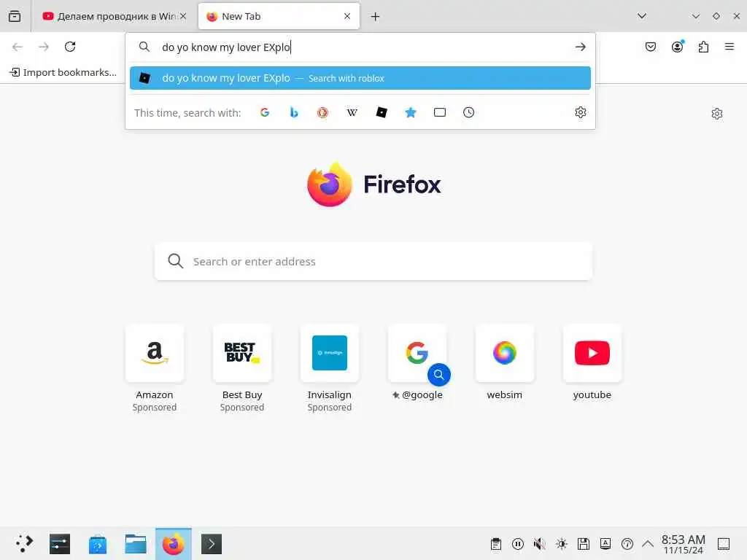Click the Firefox taskbar icon
This screenshot has height=560, width=747.
(174, 544)
